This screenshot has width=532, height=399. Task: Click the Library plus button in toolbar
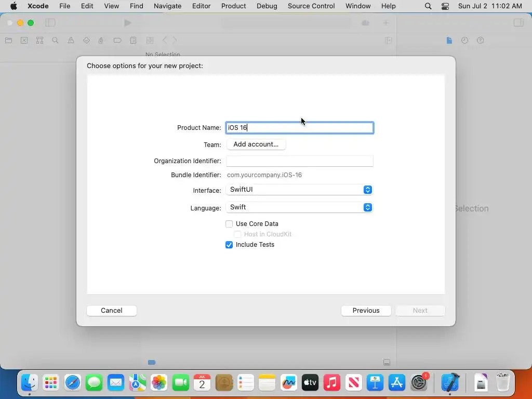pos(386,23)
